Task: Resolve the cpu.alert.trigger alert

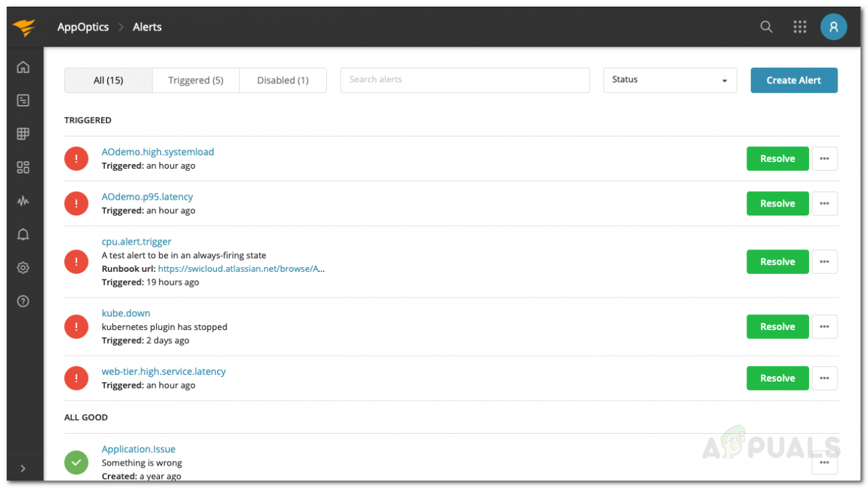Action: (x=777, y=262)
